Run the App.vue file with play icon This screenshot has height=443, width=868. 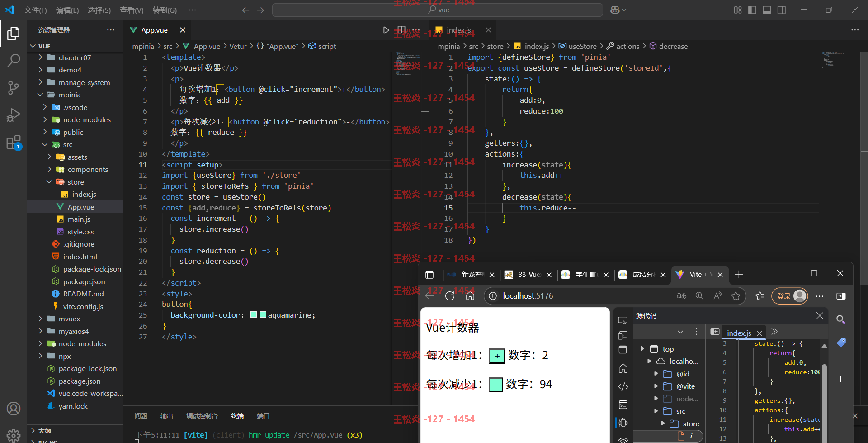coord(386,30)
